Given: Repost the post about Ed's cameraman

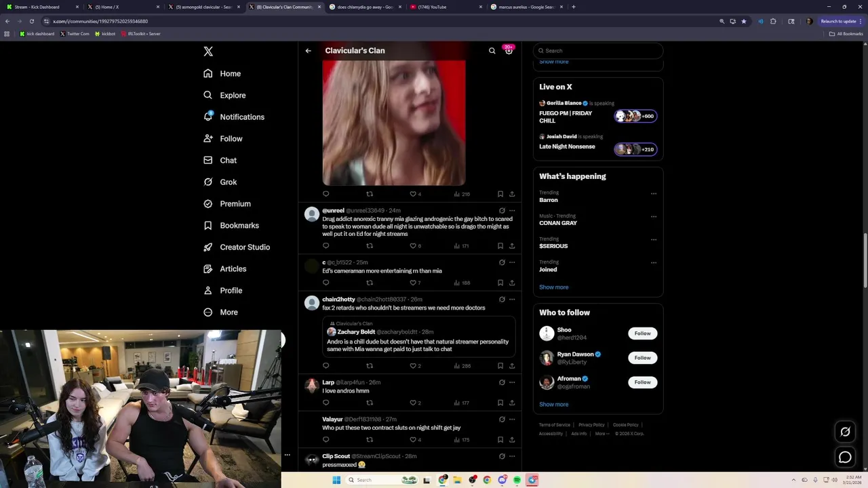Looking at the screenshot, I should (x=370, y=283).
